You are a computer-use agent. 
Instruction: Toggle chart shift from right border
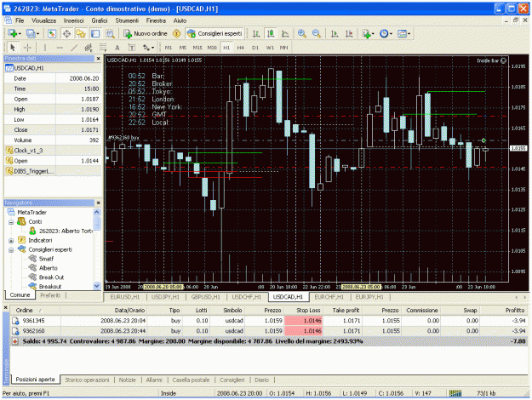tap(349, 33)
